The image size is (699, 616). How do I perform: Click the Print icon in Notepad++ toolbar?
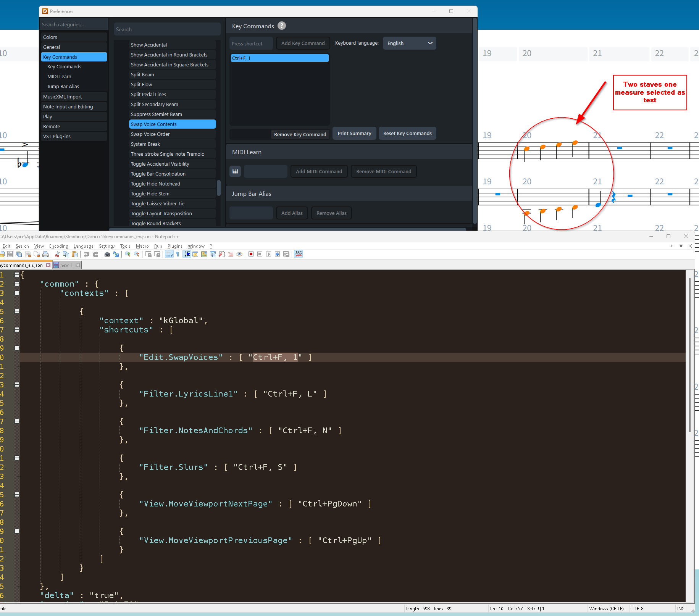click(x=45, y=254)
